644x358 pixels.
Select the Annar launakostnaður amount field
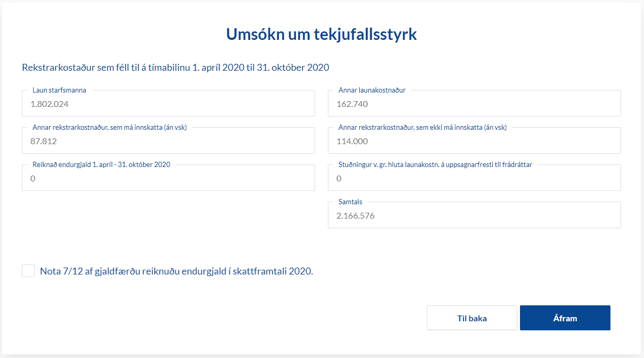[474, 104]
